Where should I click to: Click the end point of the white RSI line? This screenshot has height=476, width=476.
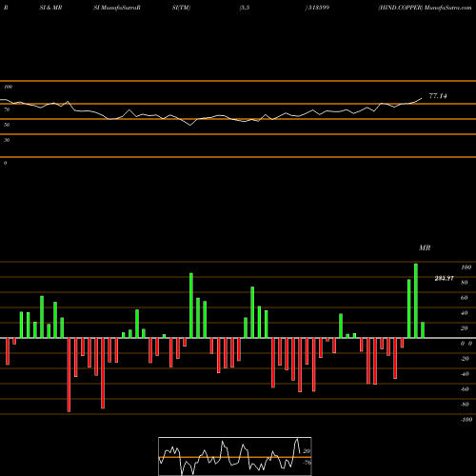click(422, 98)
